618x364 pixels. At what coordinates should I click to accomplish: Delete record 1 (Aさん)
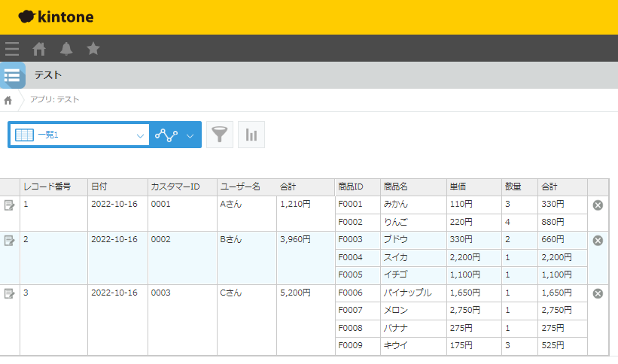point(598,205)
